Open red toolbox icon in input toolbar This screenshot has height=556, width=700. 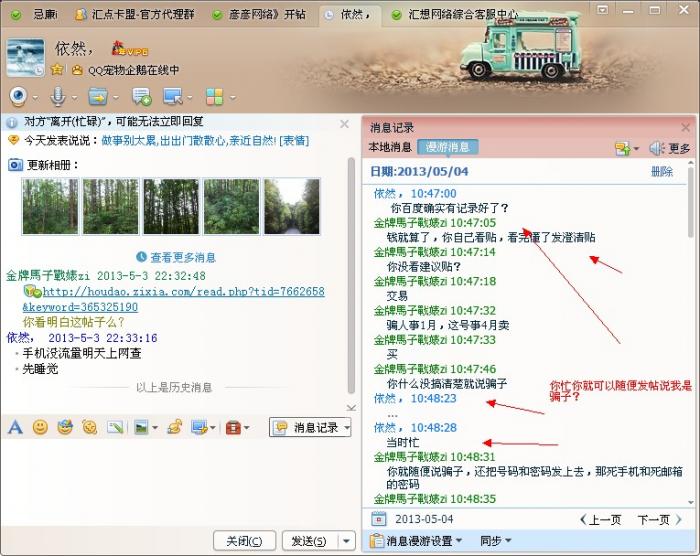[x=233, y=427]
